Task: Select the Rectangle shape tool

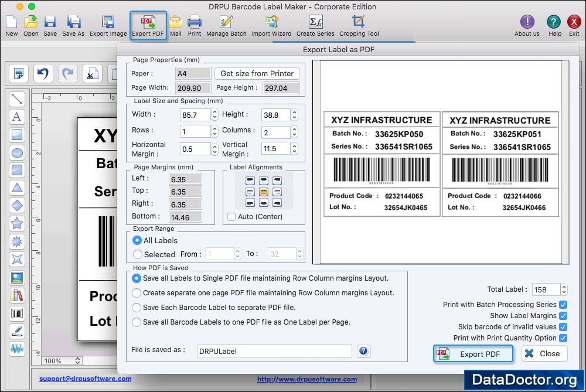Action: (x=17, y=135)
